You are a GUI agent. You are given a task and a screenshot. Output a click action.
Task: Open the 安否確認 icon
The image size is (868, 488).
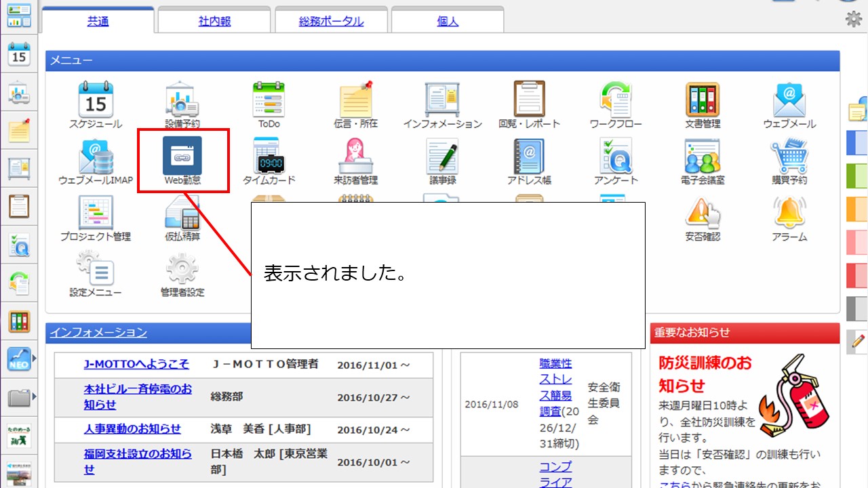click(702, 218)
